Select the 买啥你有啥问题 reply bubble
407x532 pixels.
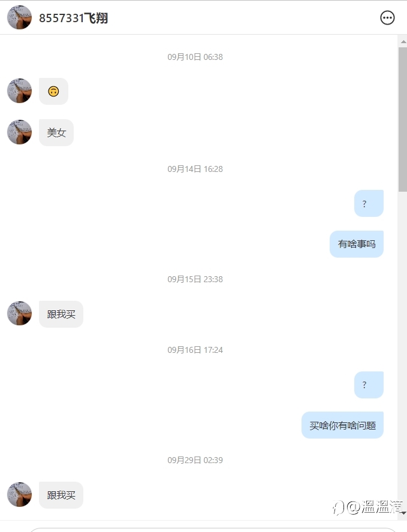(x=342, y=425)
